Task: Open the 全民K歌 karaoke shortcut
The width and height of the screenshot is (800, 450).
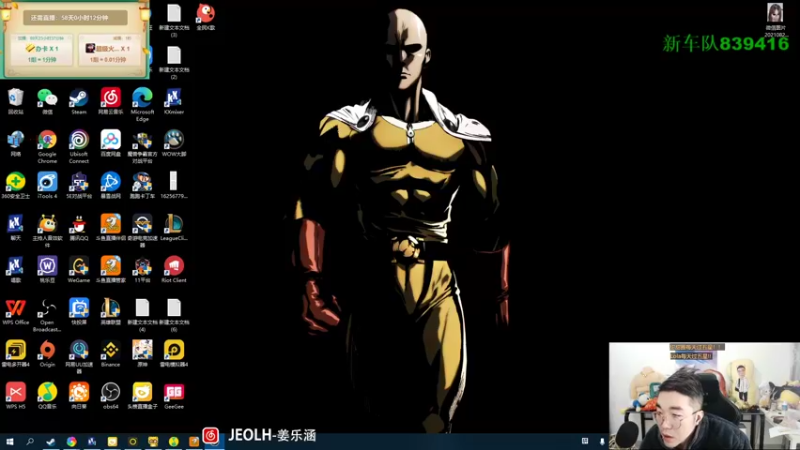Action: [x=206, y=14]
